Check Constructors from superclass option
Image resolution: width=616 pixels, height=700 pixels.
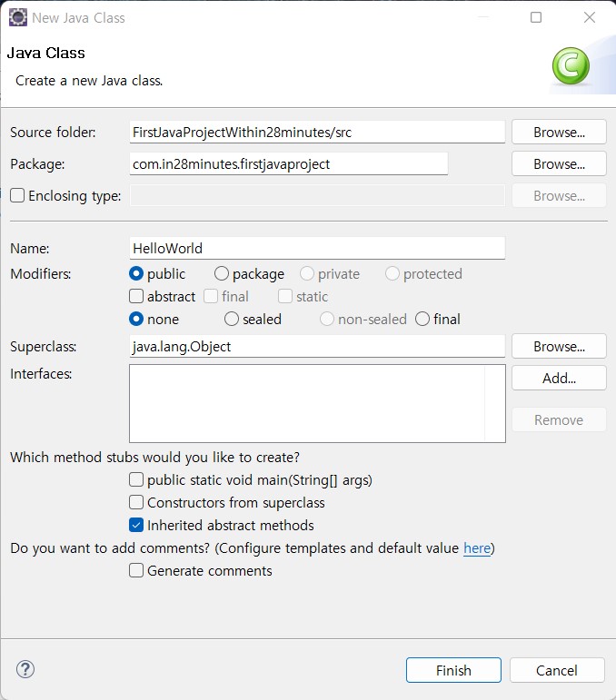point(136,502)
